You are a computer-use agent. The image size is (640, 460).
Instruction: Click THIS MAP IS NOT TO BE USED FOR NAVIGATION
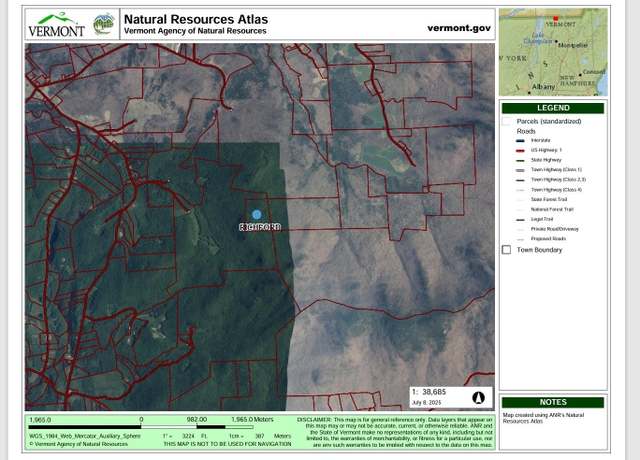[x=227, y=444]
